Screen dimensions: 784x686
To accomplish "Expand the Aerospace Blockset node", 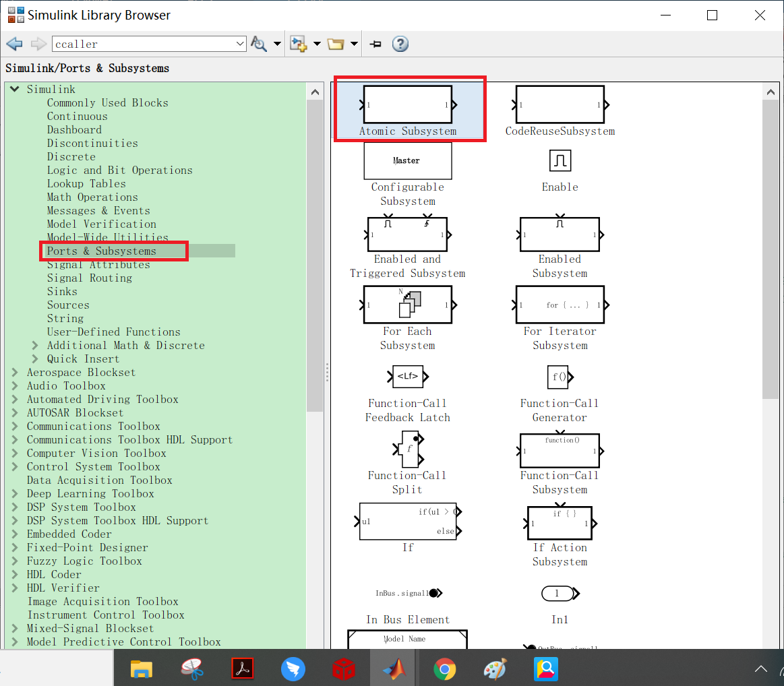I will pos(15,372).
